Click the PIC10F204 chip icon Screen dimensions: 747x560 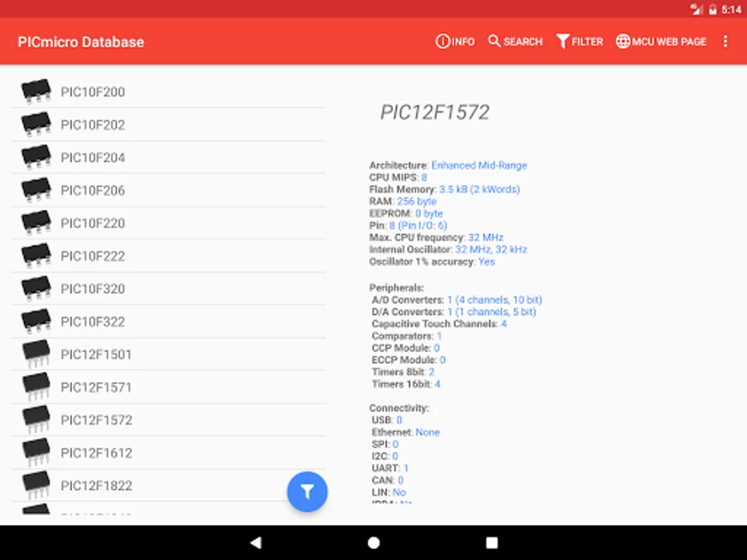pos(36,157)
